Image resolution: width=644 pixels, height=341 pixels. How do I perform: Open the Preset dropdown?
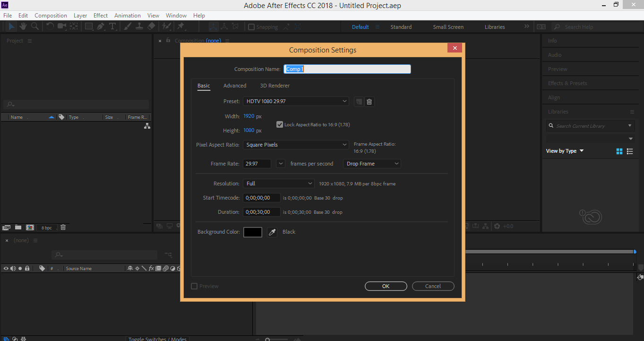296,101
